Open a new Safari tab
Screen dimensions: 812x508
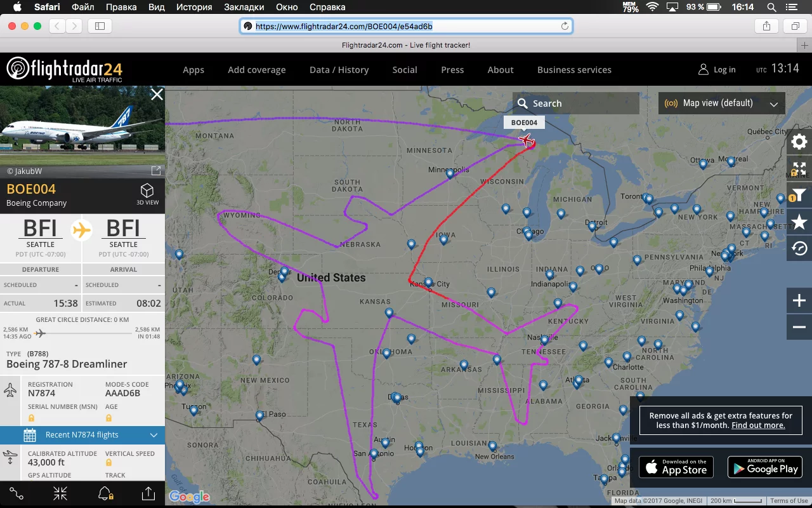(805, 45)
